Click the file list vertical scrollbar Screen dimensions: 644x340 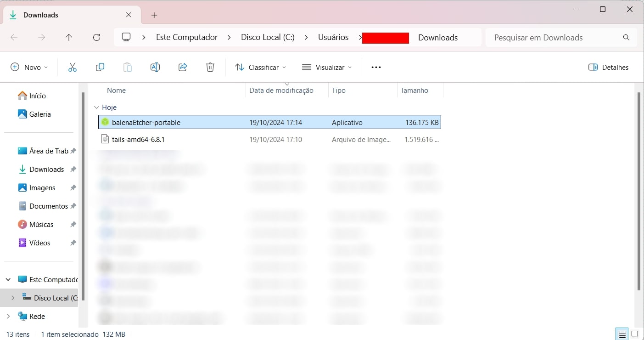click(638, 191)
